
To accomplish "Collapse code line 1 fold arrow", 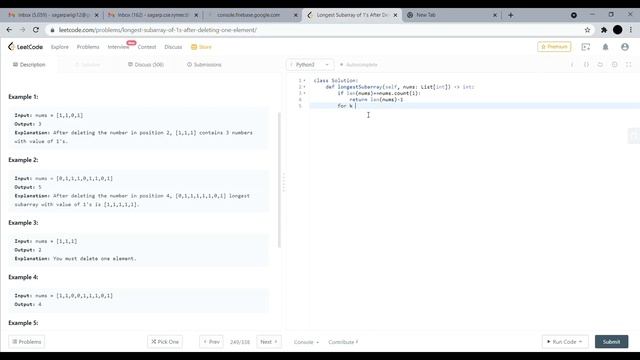I will click(x=304, y=80).
